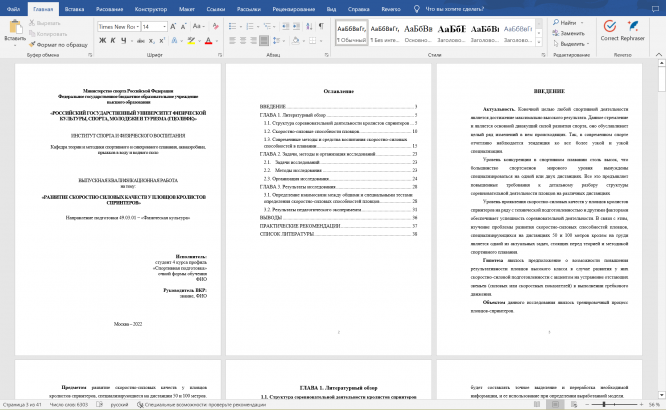The width and height of the screenshot is (666, 410).
Task: Expand the styles gallery More arrow
Action: (x=539, y=42)
